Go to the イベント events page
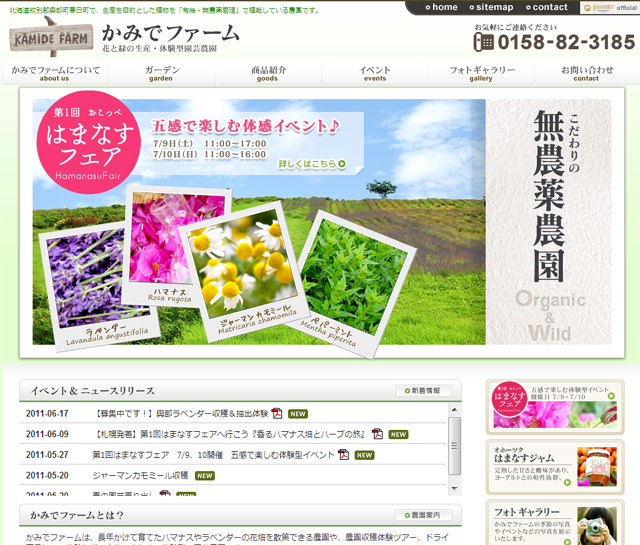Screen dimensions: 640x545 pyautogui.click(x=375, y=73)
